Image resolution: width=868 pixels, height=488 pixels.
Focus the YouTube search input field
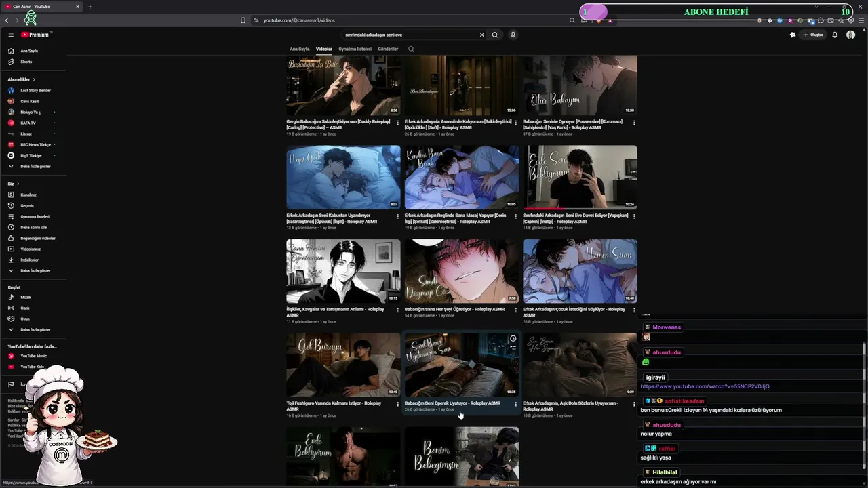(x=410, y=35)
